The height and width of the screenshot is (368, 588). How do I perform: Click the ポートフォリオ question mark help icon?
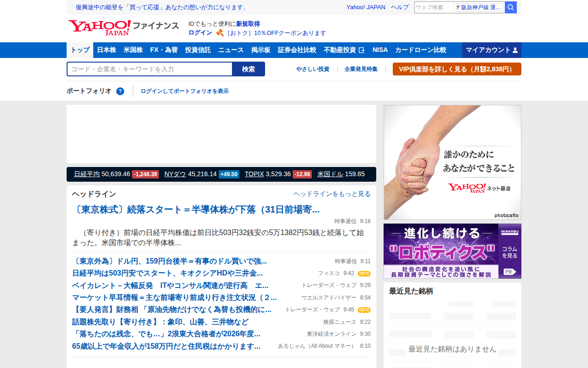click(120, 91)
